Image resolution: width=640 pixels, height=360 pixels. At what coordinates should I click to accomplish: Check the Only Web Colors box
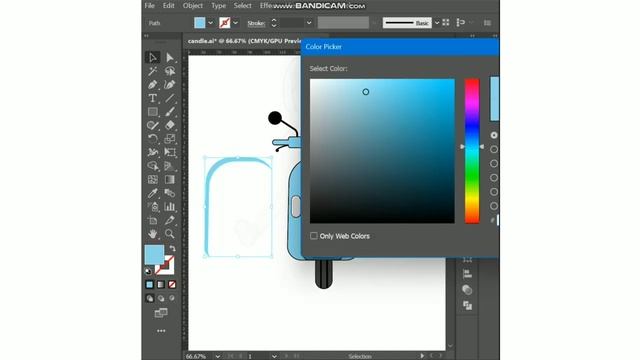coord(313,236)
